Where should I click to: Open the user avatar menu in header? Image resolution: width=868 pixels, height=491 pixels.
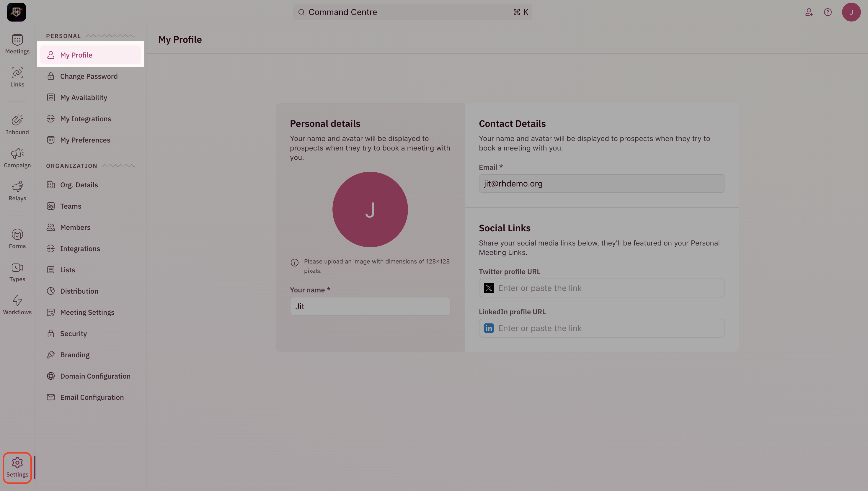(x=851, y=12)
